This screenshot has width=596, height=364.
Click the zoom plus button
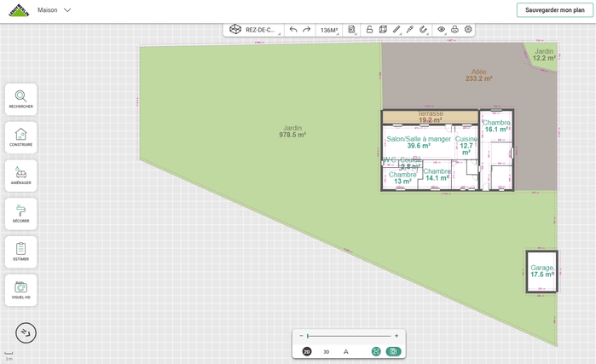coord(396,336)
